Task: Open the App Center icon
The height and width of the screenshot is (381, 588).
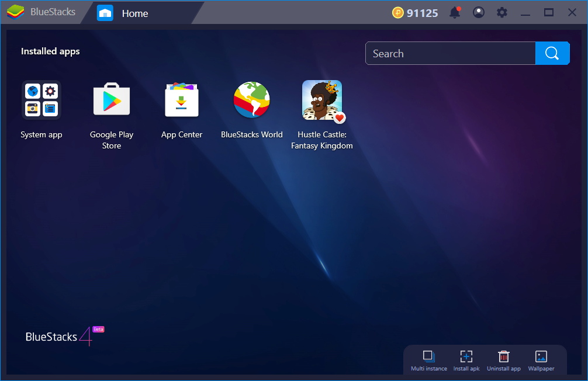Action: (182, 100)
